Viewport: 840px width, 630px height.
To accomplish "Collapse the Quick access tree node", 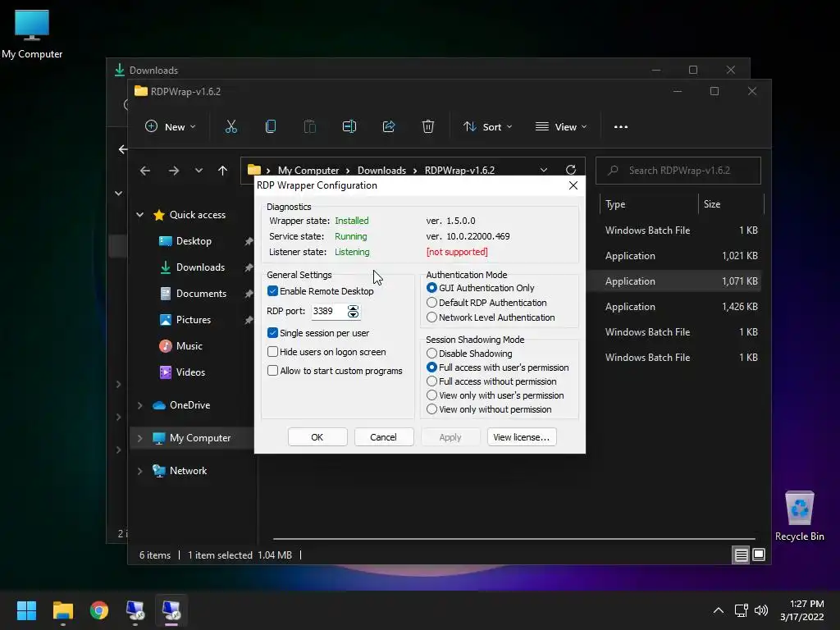I will coord(139,215).
